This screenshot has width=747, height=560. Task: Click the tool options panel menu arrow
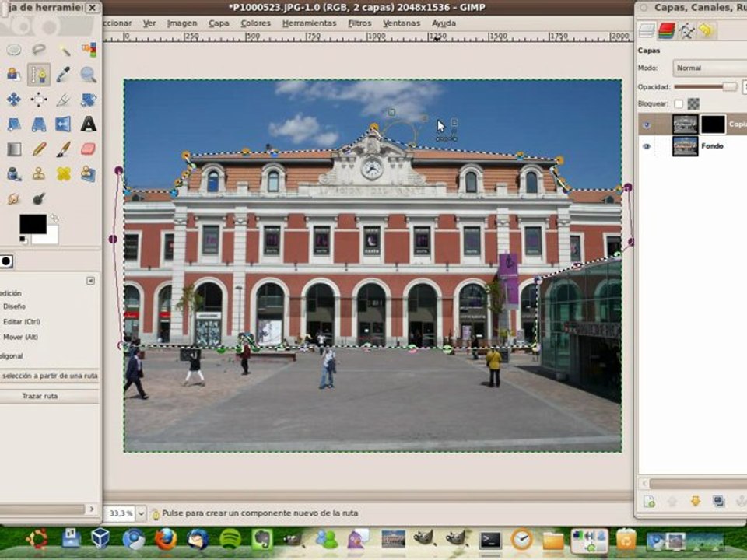(x=90, y=281)
